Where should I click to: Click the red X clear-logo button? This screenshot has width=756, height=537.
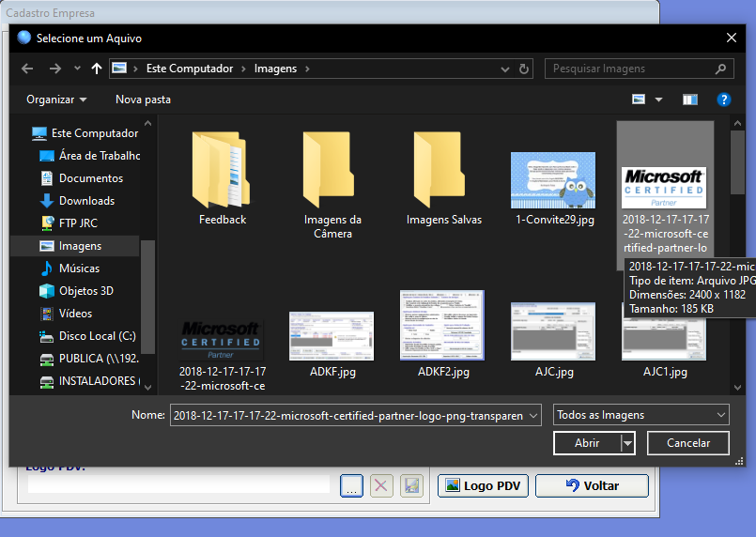pos(381,486)
